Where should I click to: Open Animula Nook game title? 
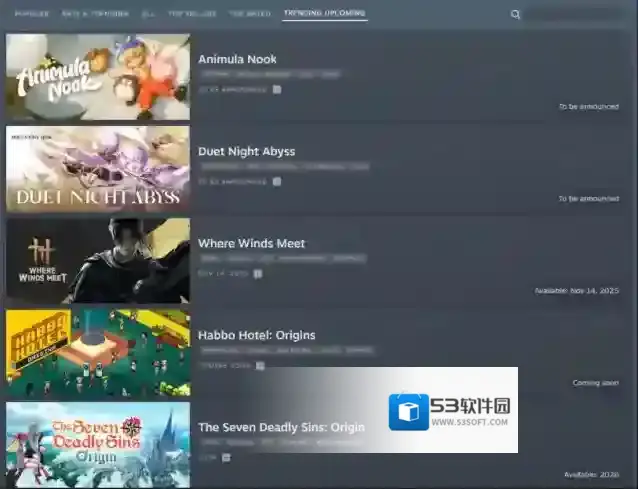pyautogui.click(x=237, y=59)
